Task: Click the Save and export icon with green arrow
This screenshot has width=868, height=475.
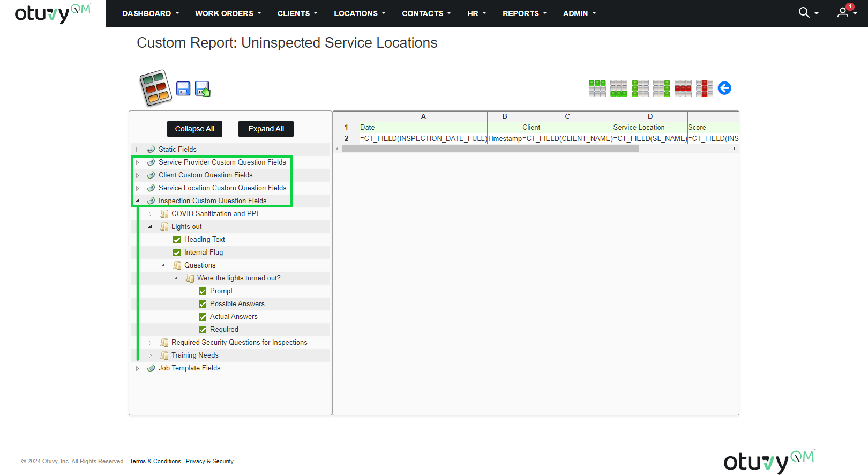Action: click(203, 88)
